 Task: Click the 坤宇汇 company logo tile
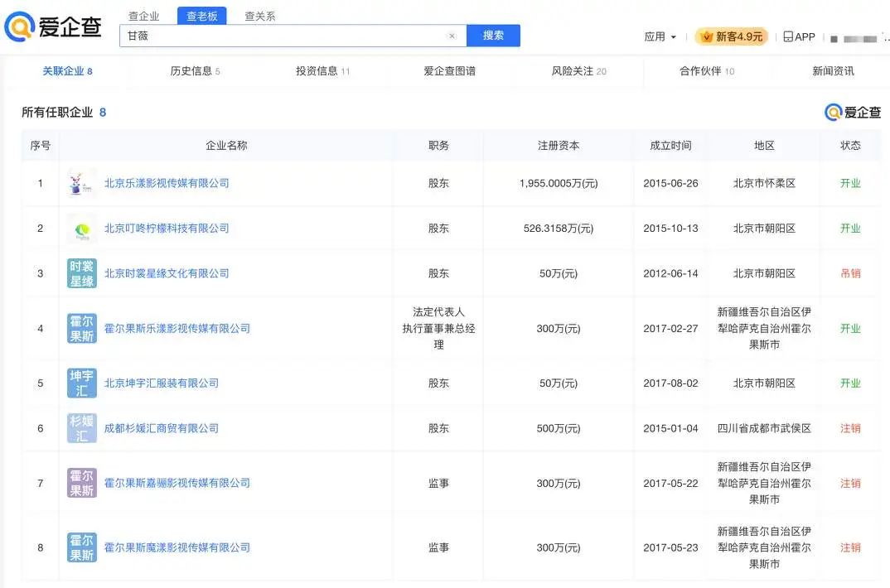[81, 383]
